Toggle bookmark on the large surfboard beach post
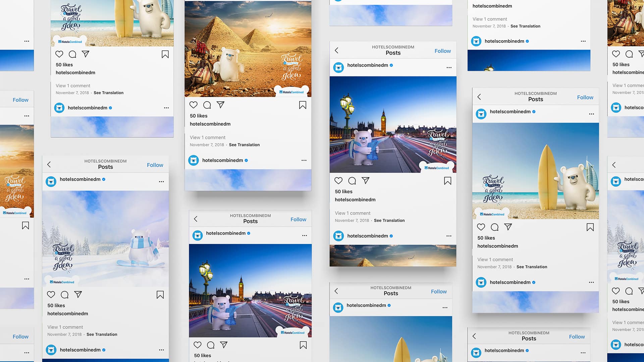Viewport: 644px width, 362px height. 590,227
